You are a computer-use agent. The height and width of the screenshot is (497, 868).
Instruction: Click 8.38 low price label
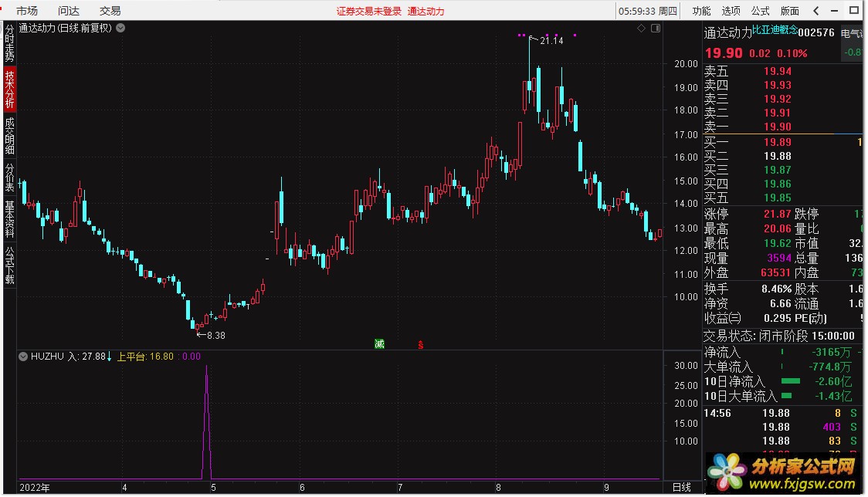216,335
